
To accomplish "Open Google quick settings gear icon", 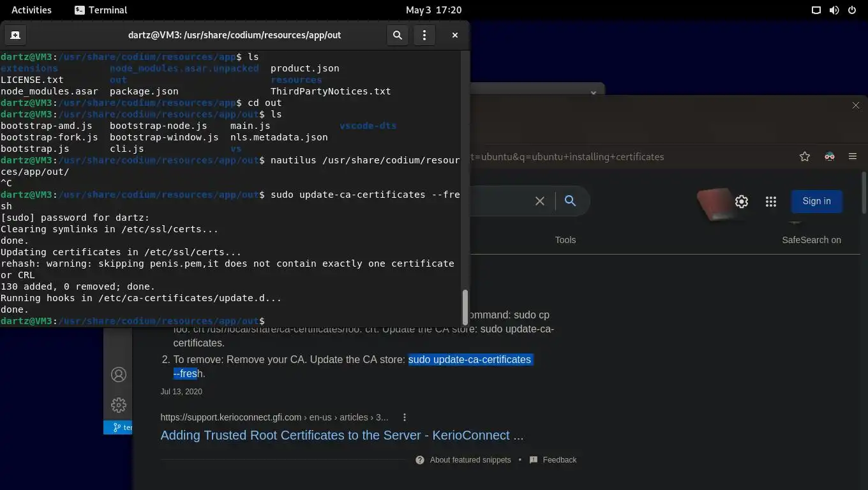I will [742, 202].
